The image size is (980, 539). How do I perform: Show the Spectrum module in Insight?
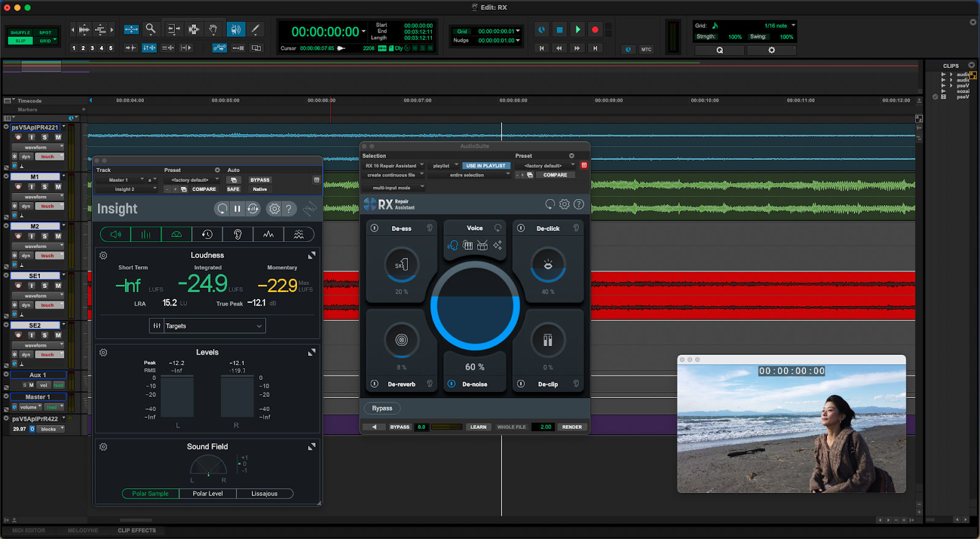click(268, 234)
